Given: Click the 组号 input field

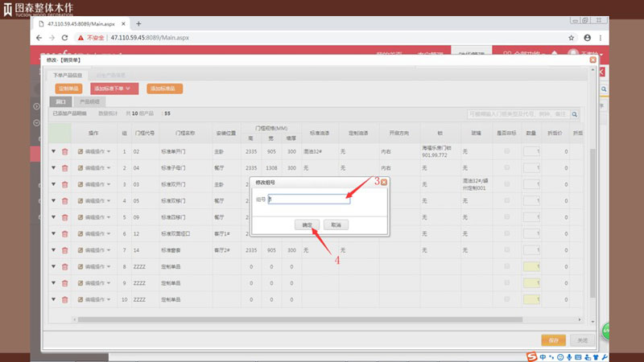Looking at the screenshot, I should pos(309,200).
